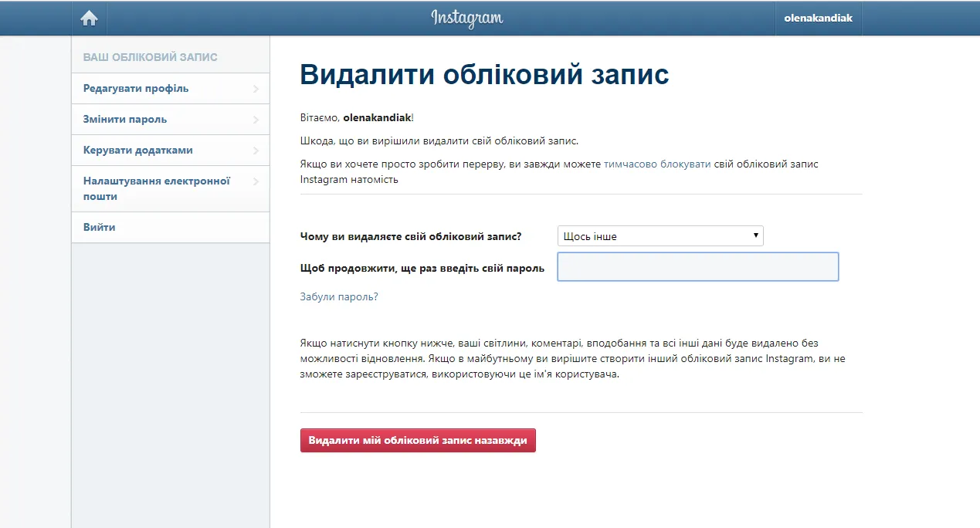The image size is (980, 528).
Task: Choose Вийти to log out
Action: (x=171, y=228)
